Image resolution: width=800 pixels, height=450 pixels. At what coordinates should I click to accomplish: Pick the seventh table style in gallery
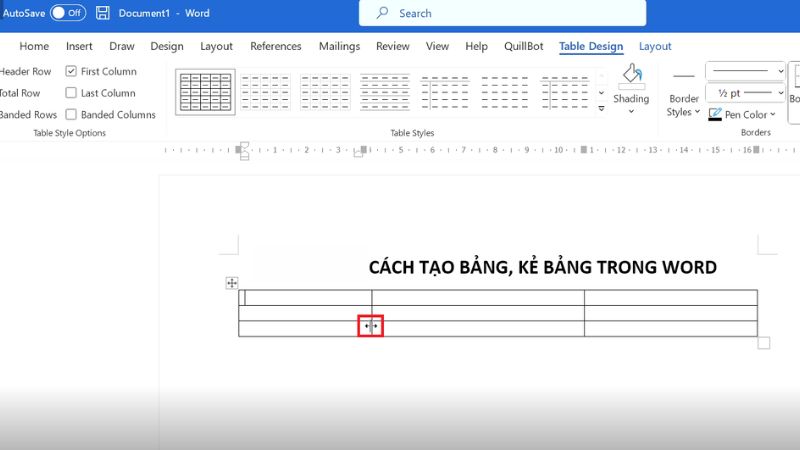pyautogui.click(x=564, y=92)
